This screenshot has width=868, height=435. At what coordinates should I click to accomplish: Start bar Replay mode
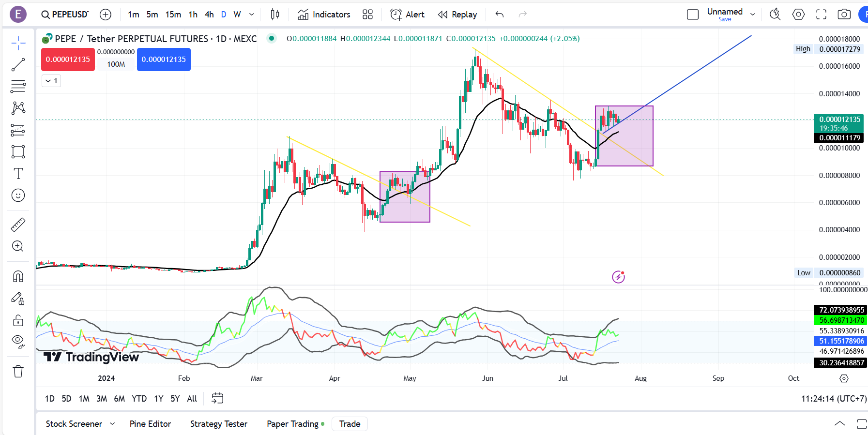tap(457, 15)
